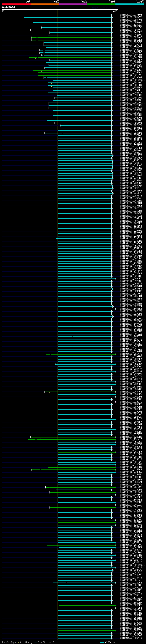
Task: Click the red 20% color legend segment
Action: (x=16, y=4)
